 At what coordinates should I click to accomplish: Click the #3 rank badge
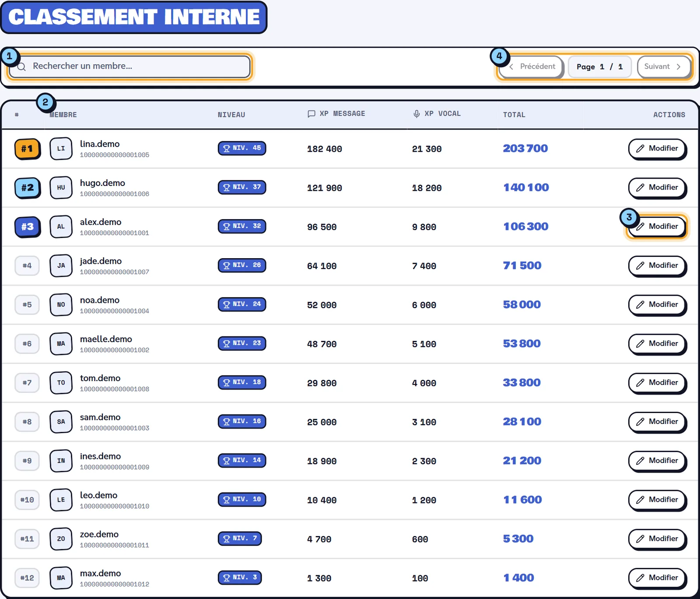27,227
